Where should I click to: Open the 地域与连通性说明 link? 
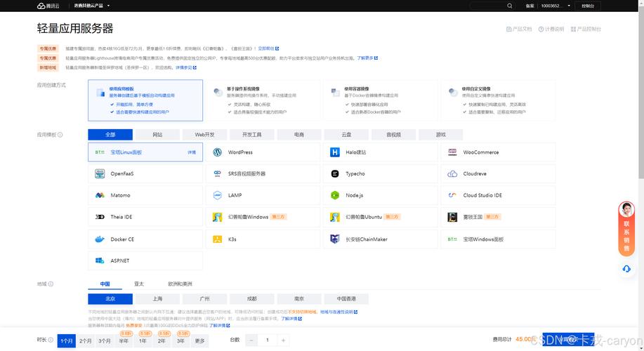[339, 312]
